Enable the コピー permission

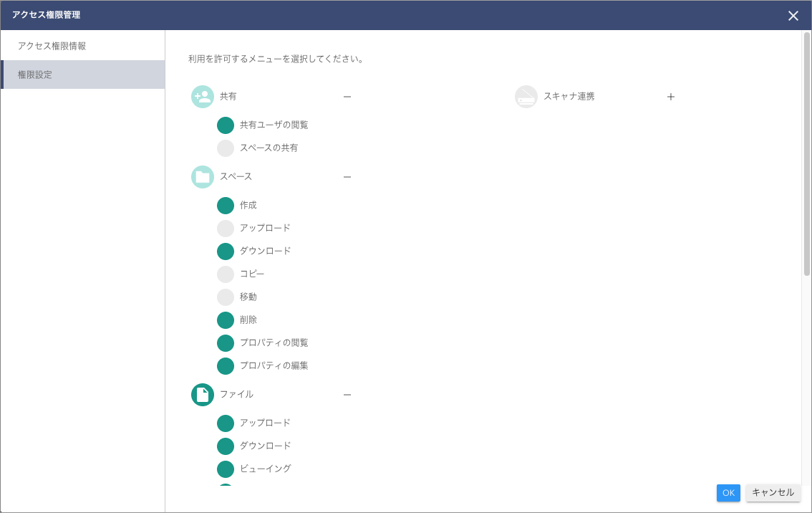tap(225, 274)
